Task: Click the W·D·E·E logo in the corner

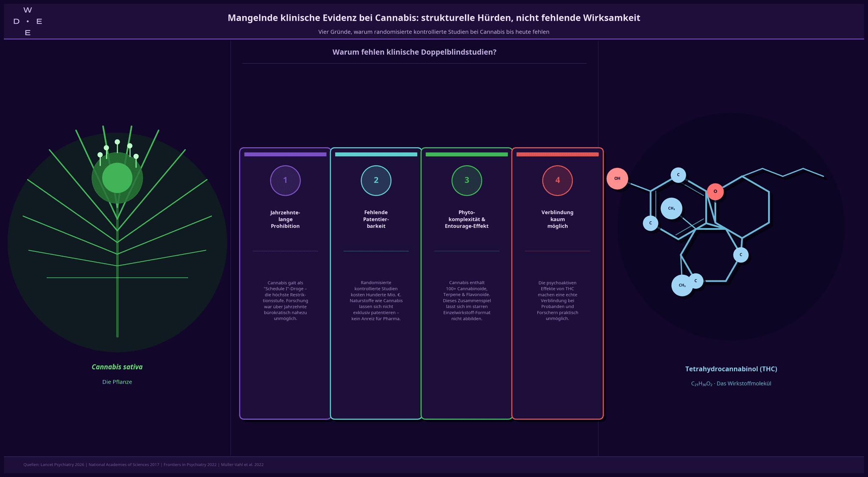Action: (x=28, y=20)
